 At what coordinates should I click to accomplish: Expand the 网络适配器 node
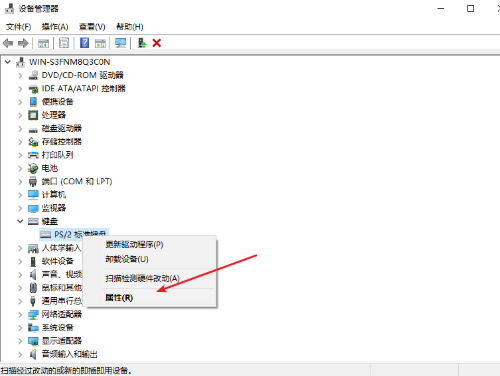point(20,314)
